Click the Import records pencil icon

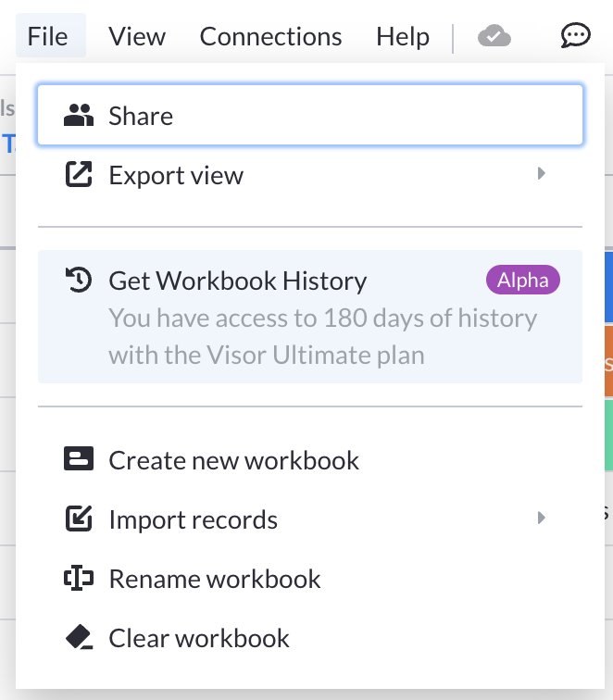coord(79,519)
